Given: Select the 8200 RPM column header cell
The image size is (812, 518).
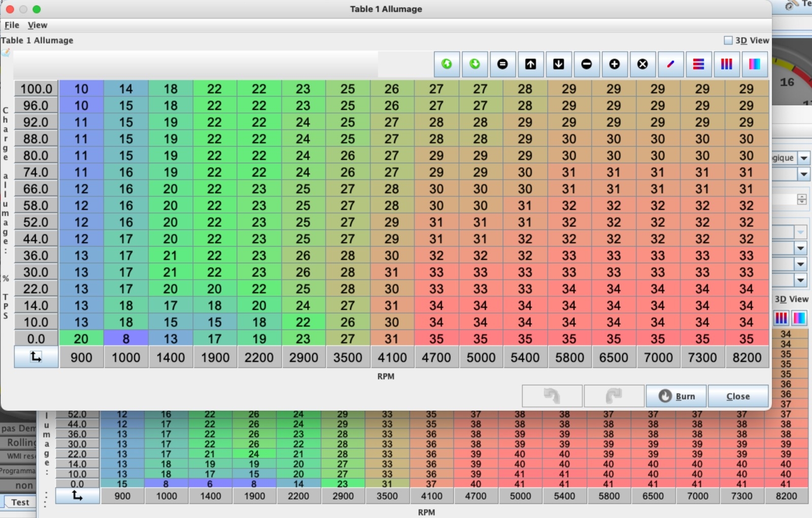Looking at the screenshot, I should pos(747,358).
